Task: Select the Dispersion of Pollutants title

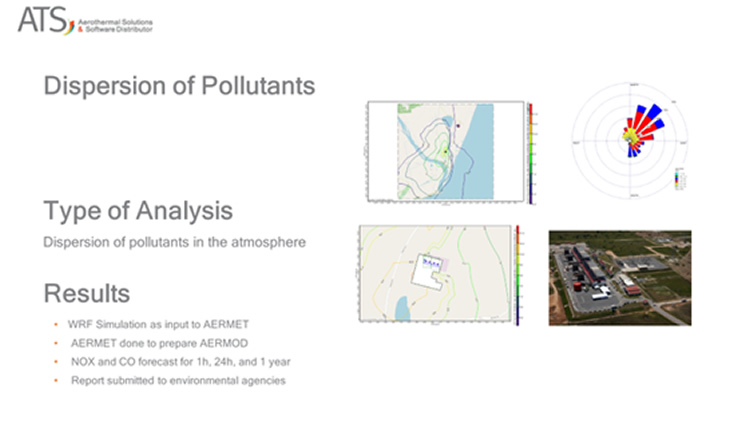Action: (x=179, y=86)
